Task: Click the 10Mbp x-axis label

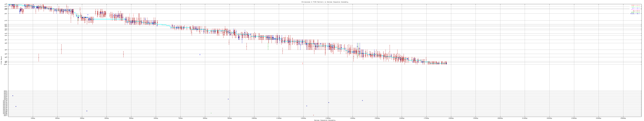Action: click(33, 118)
